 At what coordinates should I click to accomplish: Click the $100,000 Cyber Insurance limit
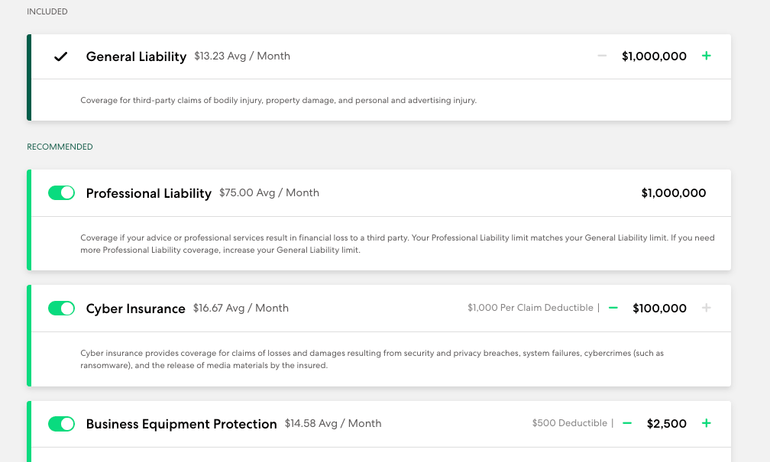pos(659,309)
